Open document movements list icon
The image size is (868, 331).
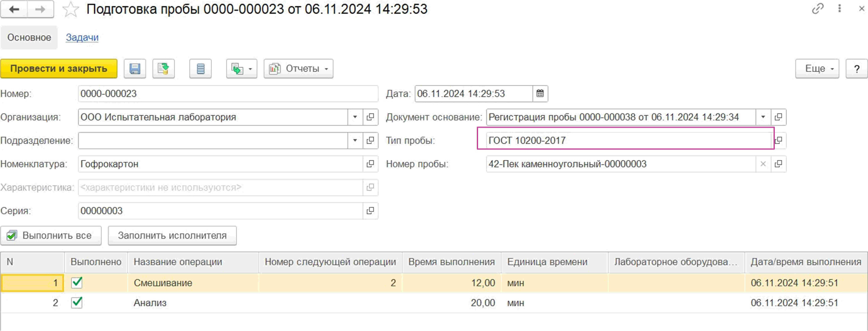pyautogui.click(x=200, y=69)
